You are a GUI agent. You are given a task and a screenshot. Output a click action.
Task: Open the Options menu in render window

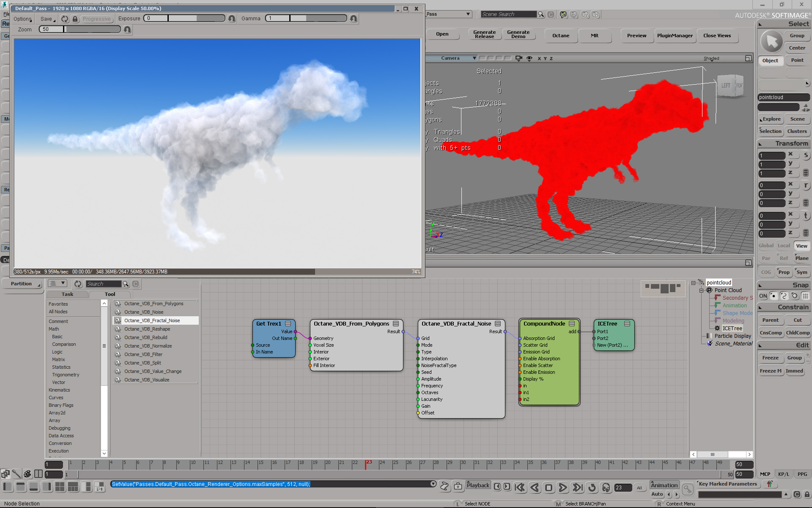pos(22,19)
